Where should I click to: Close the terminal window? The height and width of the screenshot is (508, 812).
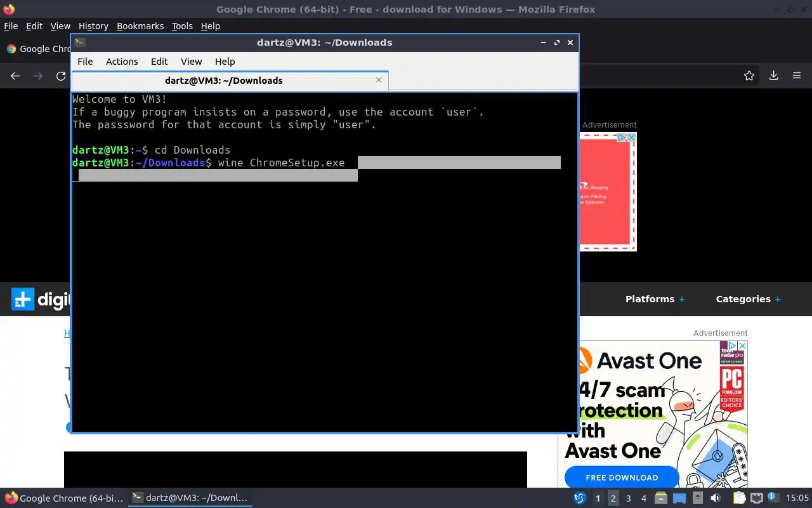tap(570, 43)
